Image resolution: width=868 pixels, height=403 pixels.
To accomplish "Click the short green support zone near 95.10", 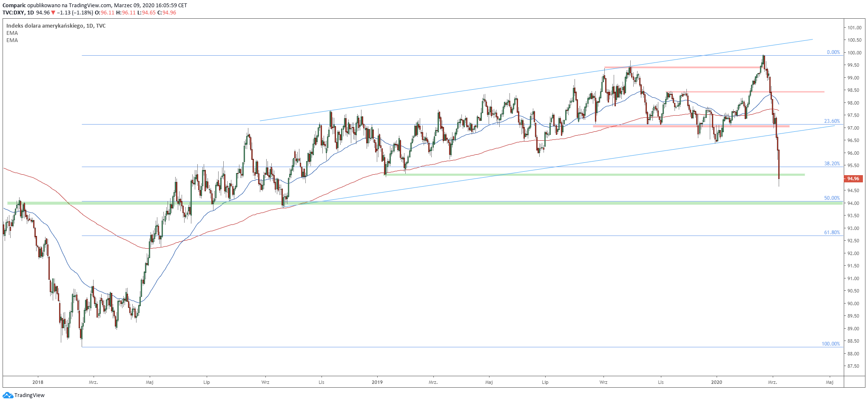I will [595, 175].
